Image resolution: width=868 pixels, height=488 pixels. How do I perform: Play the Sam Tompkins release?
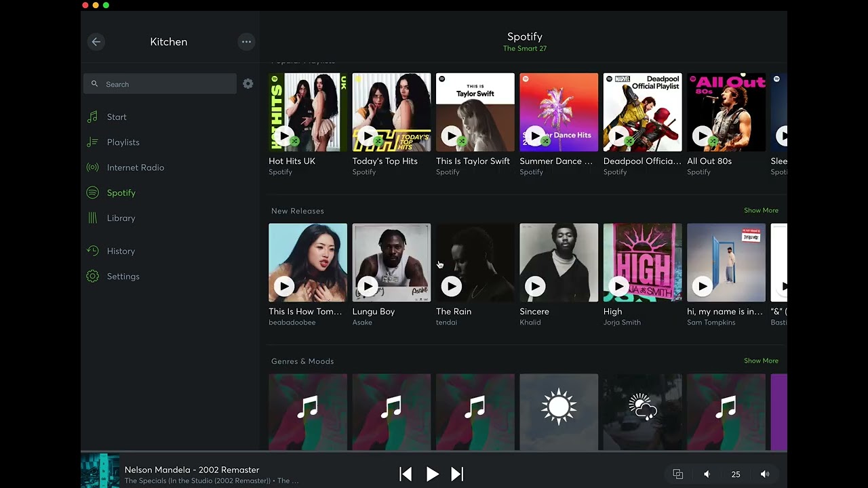pyautogui.click(x=703, y=287)
